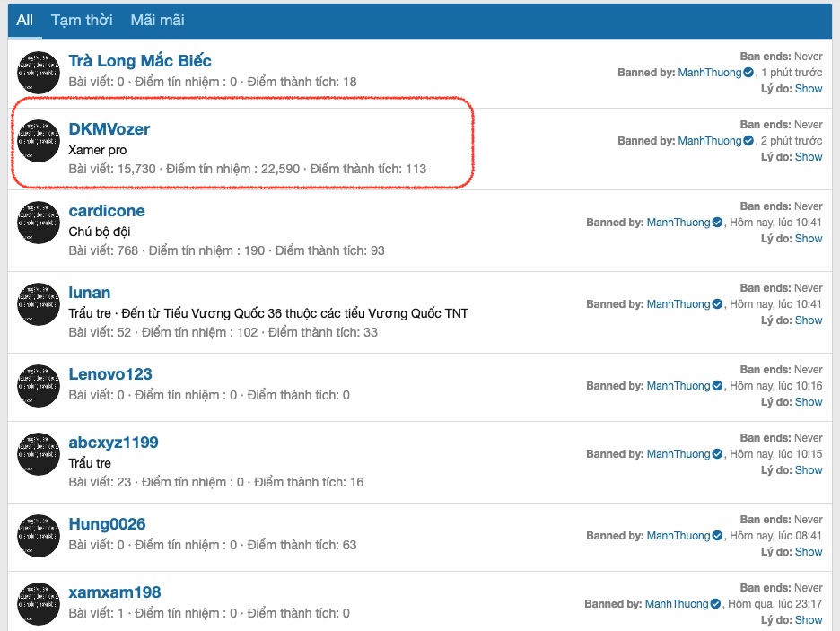
Task: Open DKMVozer's profile link
Action: coord(109,128)
